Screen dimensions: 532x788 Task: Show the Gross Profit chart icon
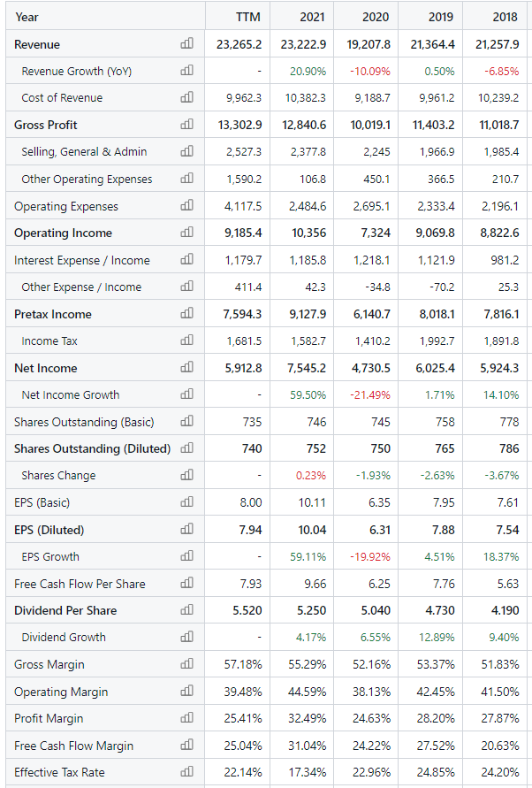(x=186, y=124)
